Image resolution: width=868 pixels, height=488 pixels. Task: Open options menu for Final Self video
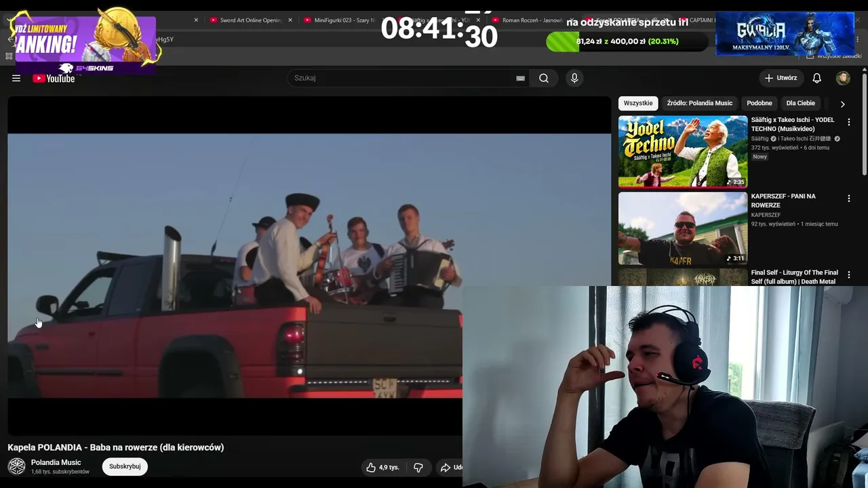pyautogui.click(x=848, y=275)
